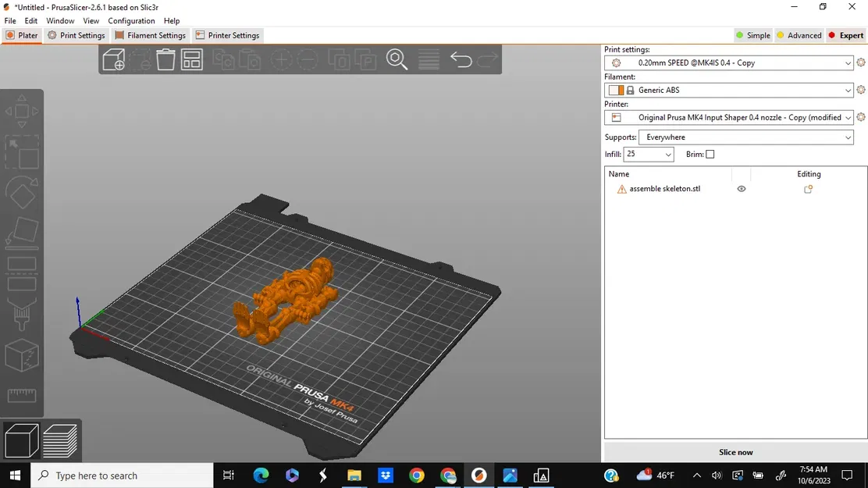This screenshot has height=488, width=868.
Task: Click the Slice now button
Action: tap(735, 452)
